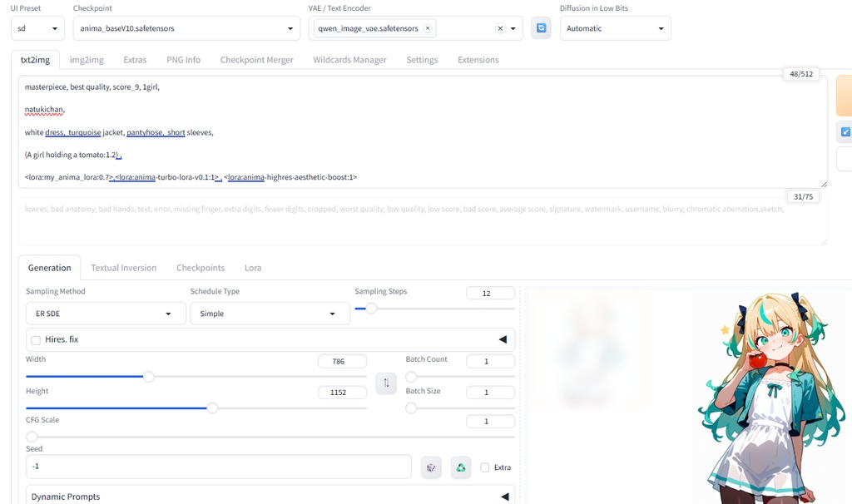Viewport: 852px width, 504px height.
Task: Click the misspelled word natukichan in prompt
Action: tap(44, 109)
